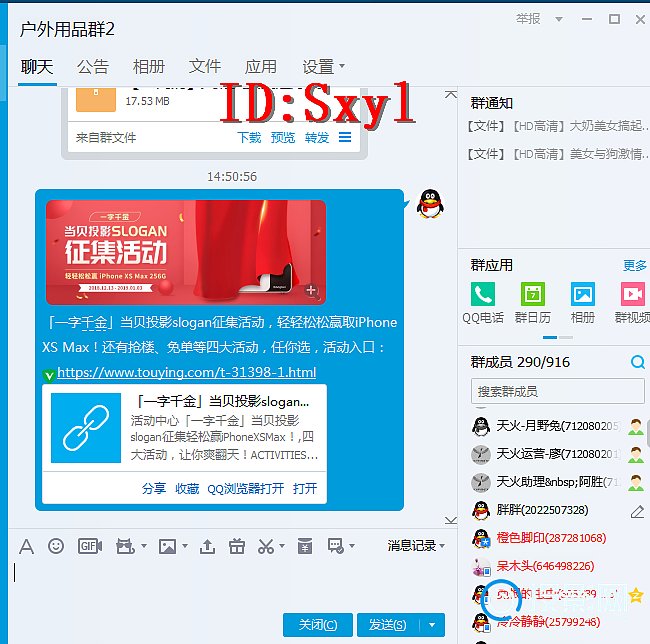Click the scissors screenshot icon
The width and height of the screenshot is (650, 644).
coord(266,546)
